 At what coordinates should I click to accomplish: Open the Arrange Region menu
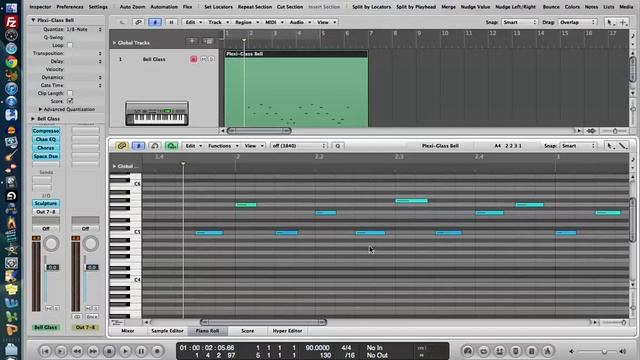pos(247,22)
